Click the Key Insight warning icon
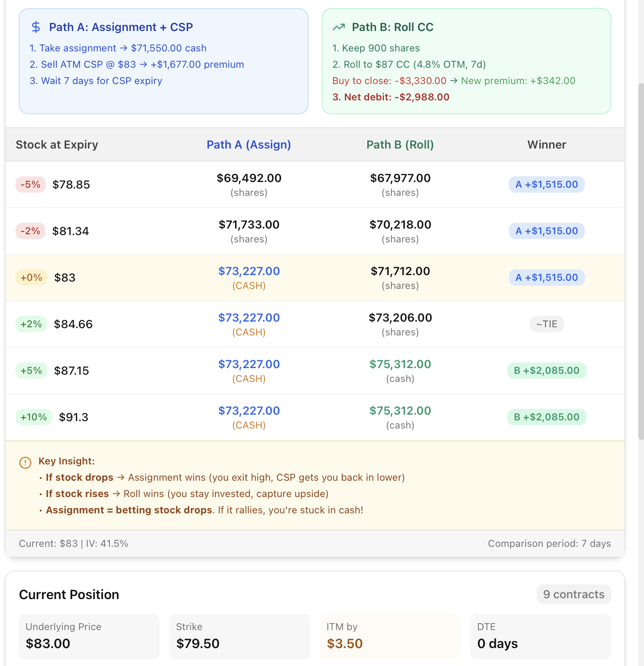The image size is (644, 666). pyautogui.click(x=25, y=462)
